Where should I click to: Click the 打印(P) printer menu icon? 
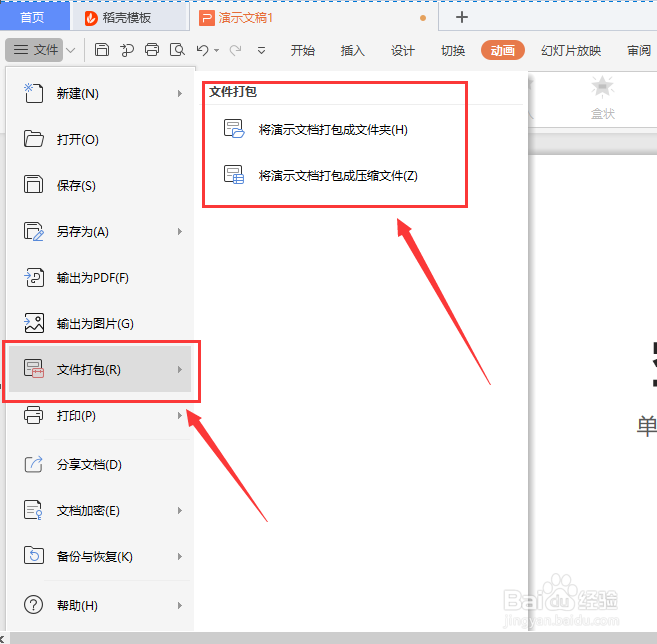pos(34,415)
